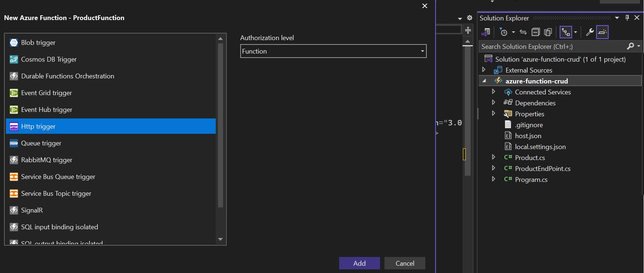Toggle the Preview Selected Items button

(602, 32)
